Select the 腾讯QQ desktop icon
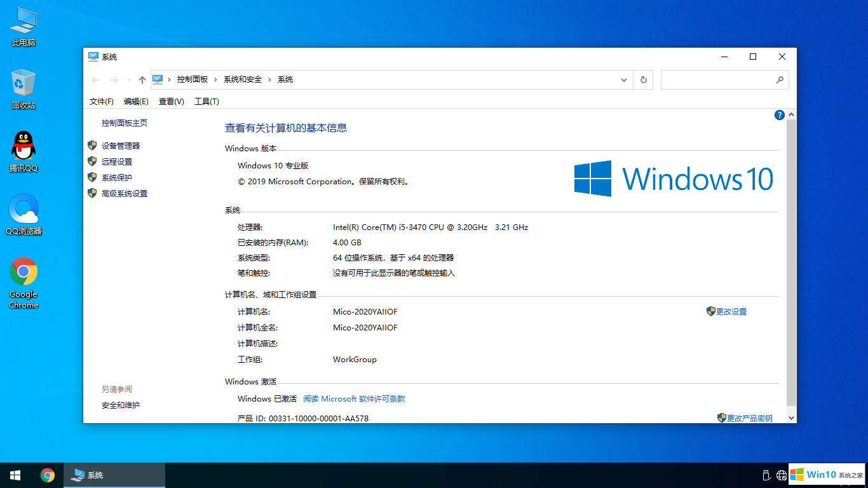 point(24,152)
